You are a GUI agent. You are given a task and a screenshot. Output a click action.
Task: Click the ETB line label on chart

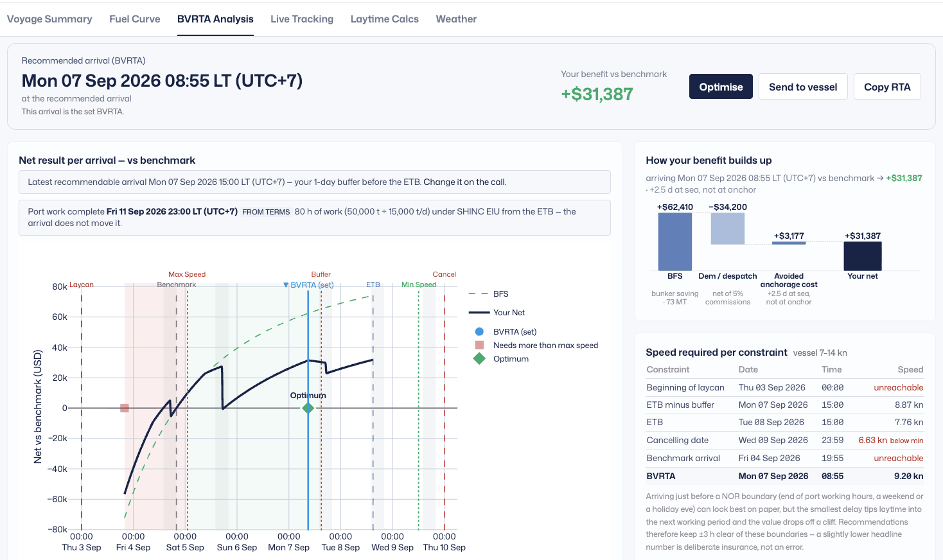(373, 284)
